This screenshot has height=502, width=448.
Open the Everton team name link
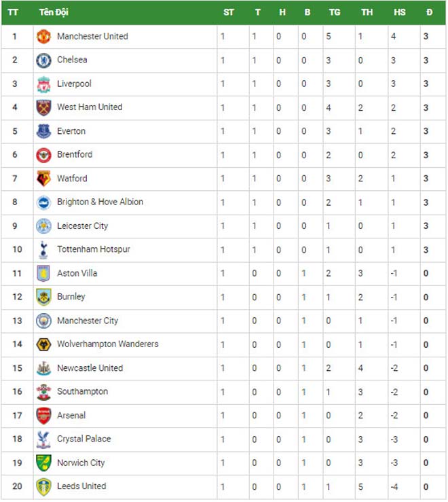(71, 131)
